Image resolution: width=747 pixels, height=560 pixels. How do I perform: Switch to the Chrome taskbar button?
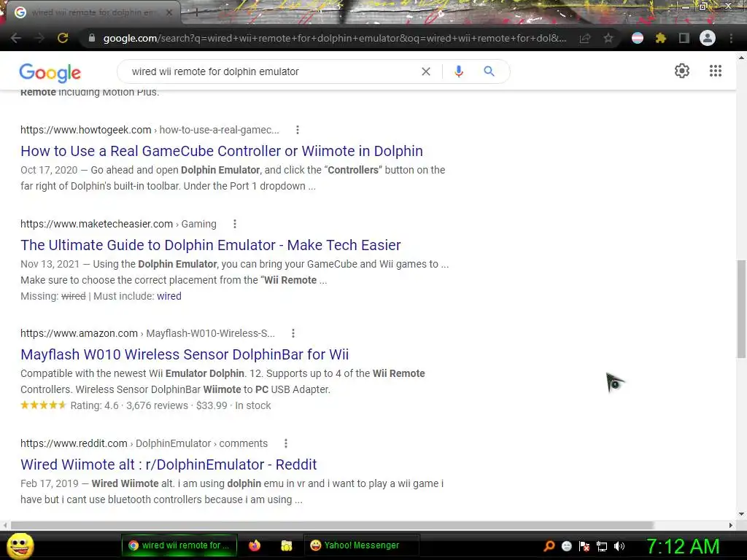point(179,545)
